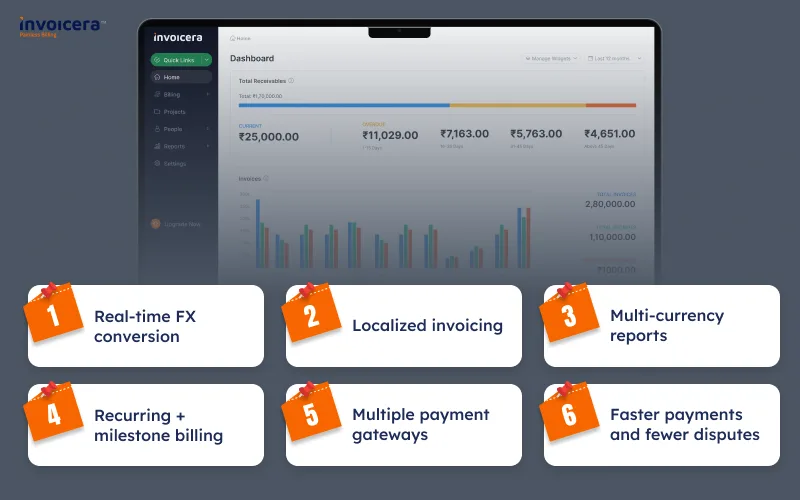Open the Settings gear icon
The width and height of the screenshot is (800, 500).
click(x=156, y=163)
